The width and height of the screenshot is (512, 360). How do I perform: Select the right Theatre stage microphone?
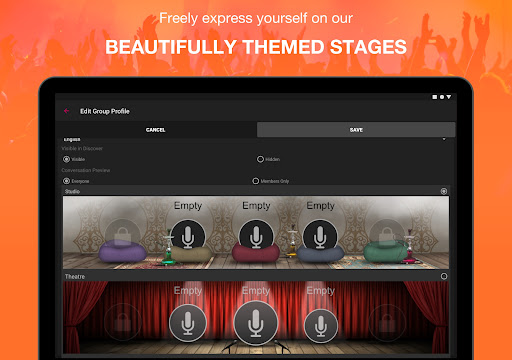(321, 326)
